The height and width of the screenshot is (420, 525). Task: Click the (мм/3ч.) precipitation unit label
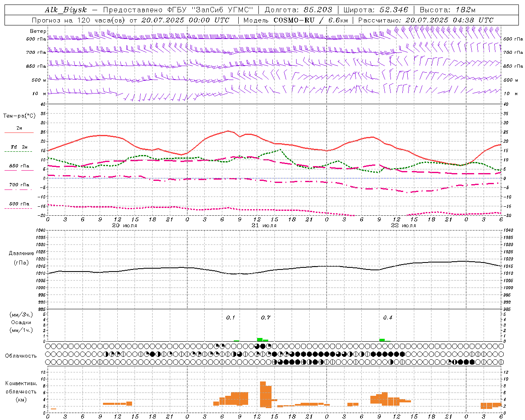pos(21,315)
